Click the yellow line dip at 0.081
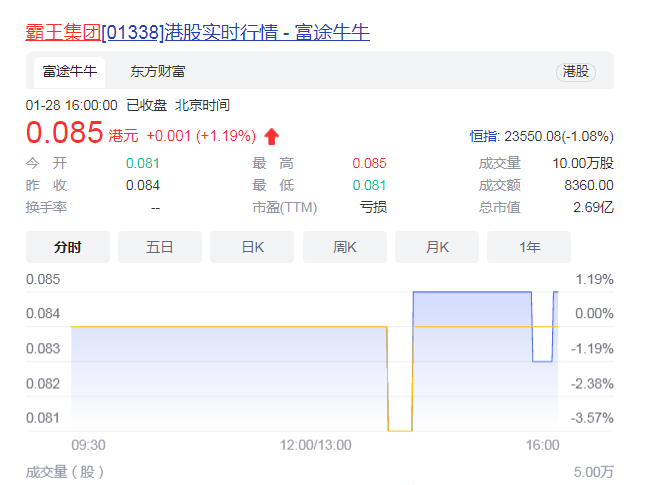 tap(400, 431)
